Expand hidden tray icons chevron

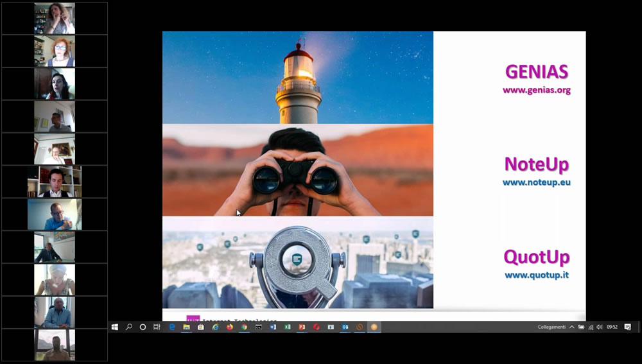(x=571, y=327)
